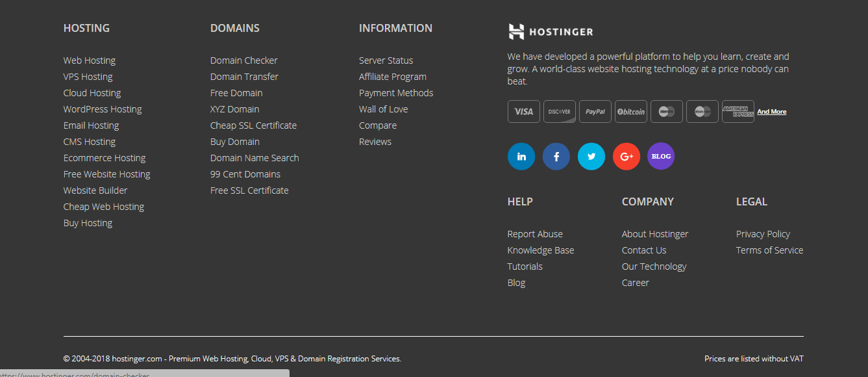Screen dimensions: 868x377
Task: Go to Cheap Web Hosting
Action: [x=104, y=207]
